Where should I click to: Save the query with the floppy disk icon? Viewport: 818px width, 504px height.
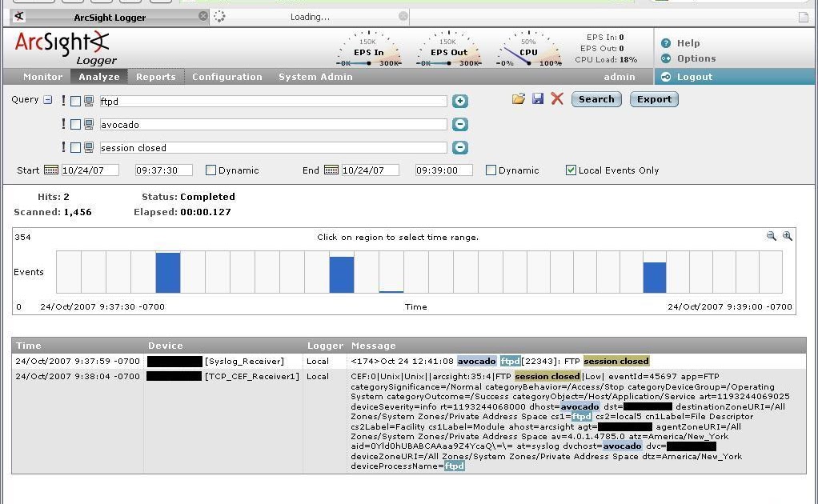tap(538, 98)
